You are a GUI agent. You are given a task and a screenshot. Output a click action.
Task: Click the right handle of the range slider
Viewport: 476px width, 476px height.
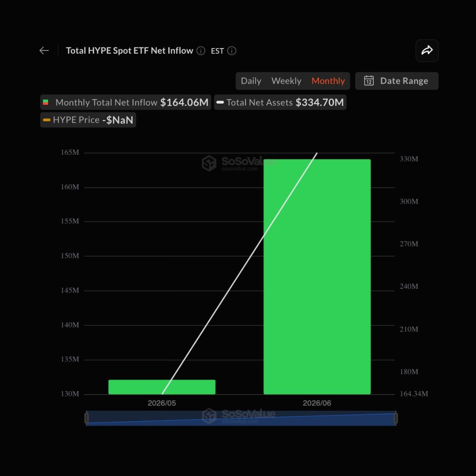(395, 418)
